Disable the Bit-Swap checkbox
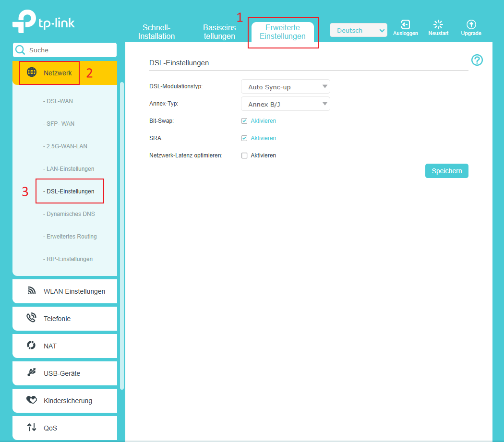504x442 pixels. pos(244,121)
